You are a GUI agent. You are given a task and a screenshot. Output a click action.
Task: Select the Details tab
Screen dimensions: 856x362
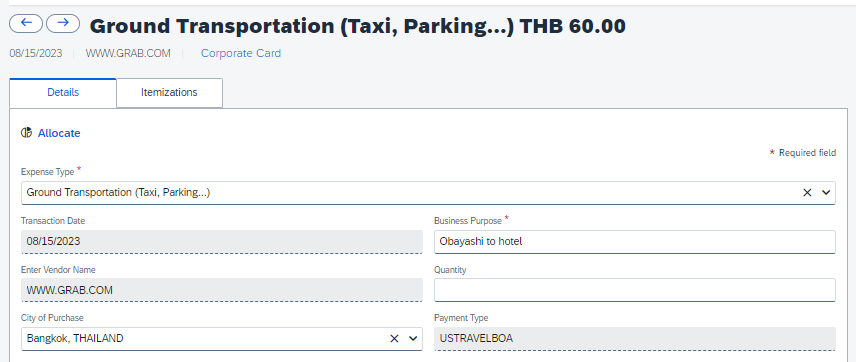[x=63, y=92]
